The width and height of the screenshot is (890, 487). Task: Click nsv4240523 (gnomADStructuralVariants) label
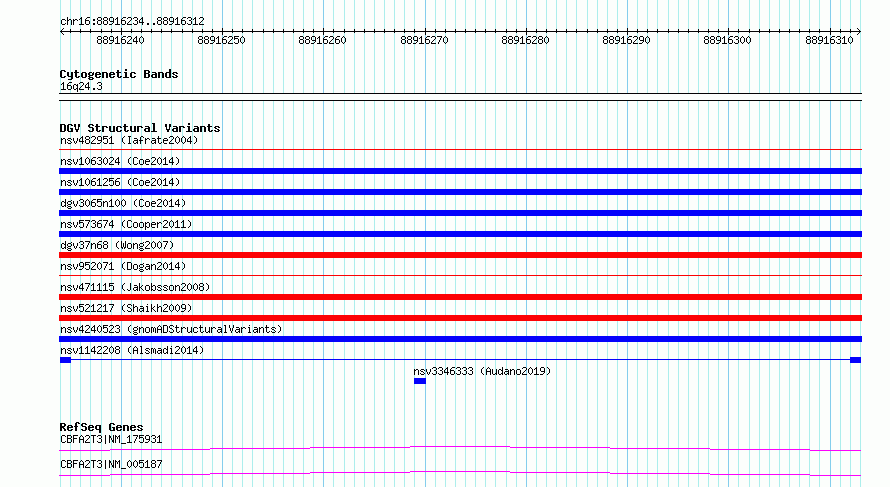click(171, 329)
